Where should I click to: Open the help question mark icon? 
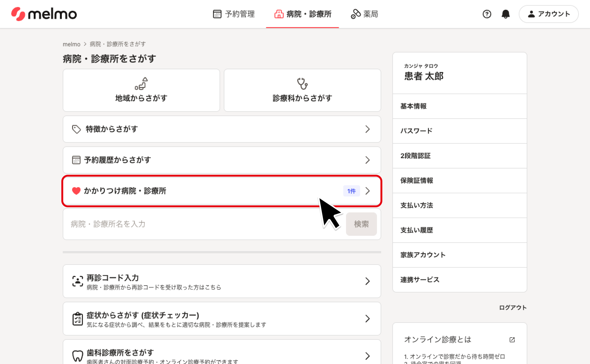[x=487, y=14]
